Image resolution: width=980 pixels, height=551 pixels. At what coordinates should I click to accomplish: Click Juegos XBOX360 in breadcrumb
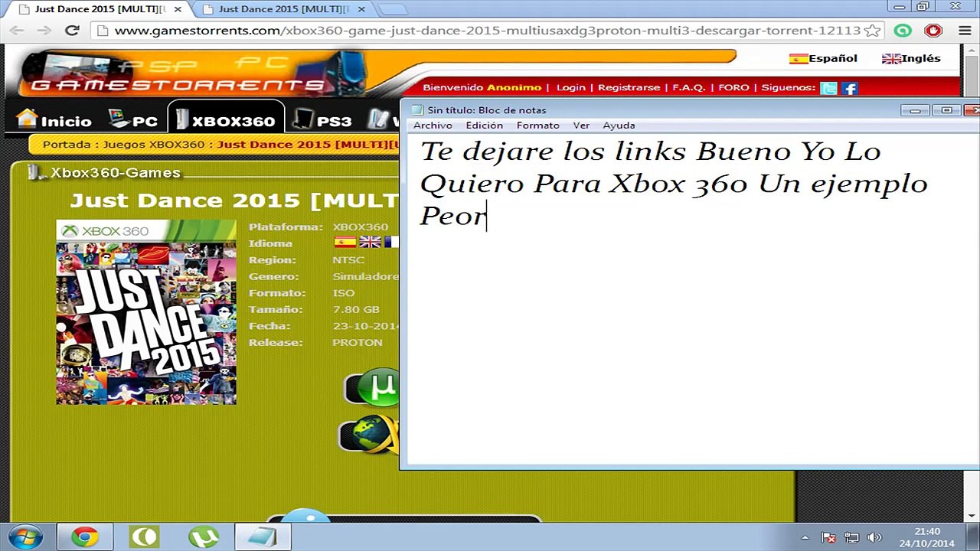click(x=154, y=144)
